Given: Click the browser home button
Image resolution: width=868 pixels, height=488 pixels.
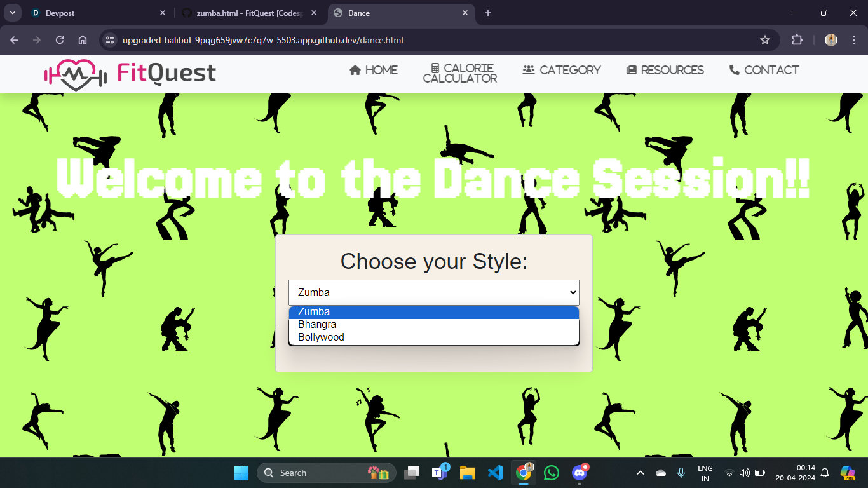Looking at the screenshot, I should 83,40.
